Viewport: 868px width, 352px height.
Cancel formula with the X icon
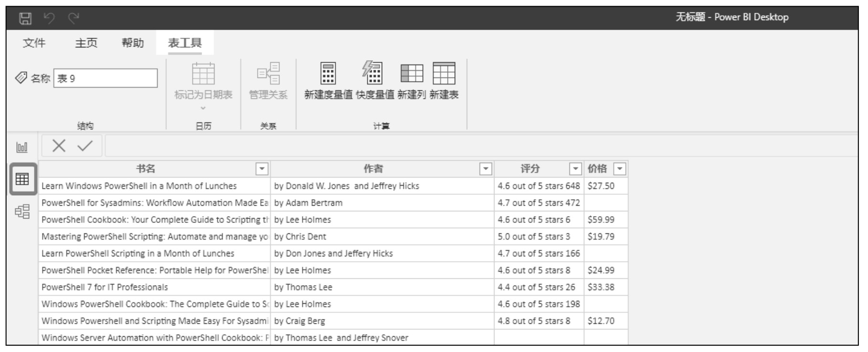click(x=59, y=146)
